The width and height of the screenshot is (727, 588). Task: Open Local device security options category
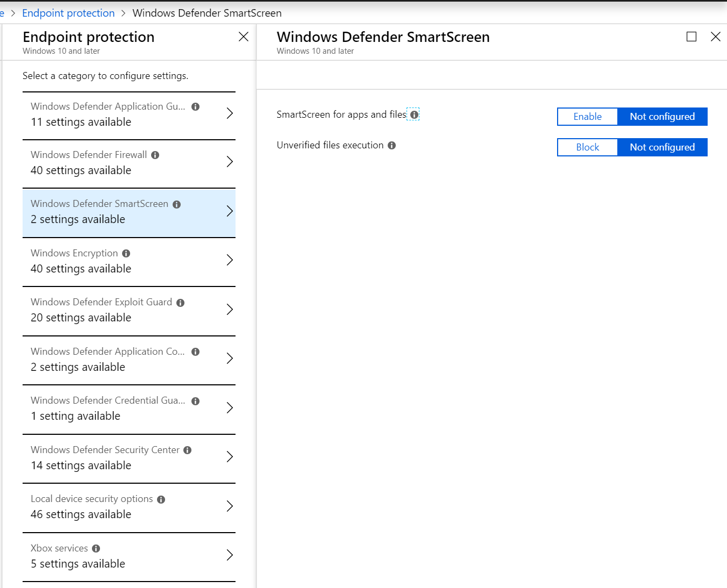[x=129, y=507]
